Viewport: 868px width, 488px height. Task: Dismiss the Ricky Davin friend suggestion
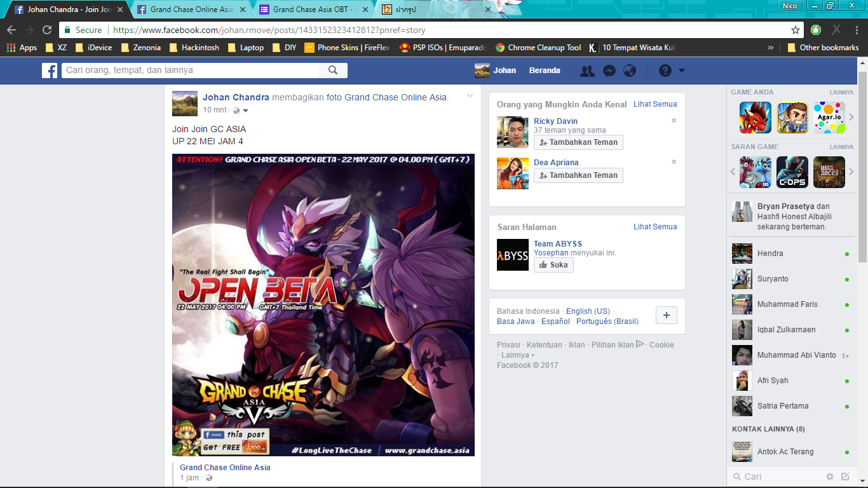tap(674, 121)
